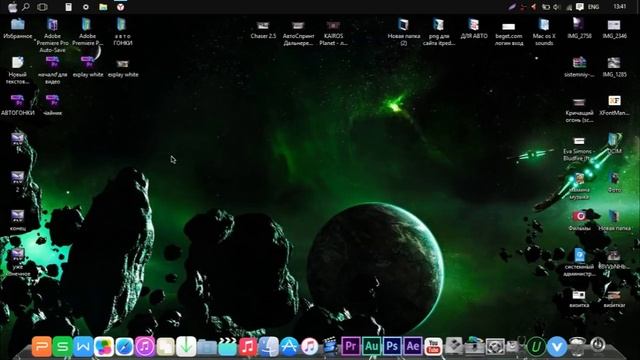Open the colorful Photos-style icon in the dock
Image resolution: width=640 pixels, height=360 pixels.
point(104,347)
